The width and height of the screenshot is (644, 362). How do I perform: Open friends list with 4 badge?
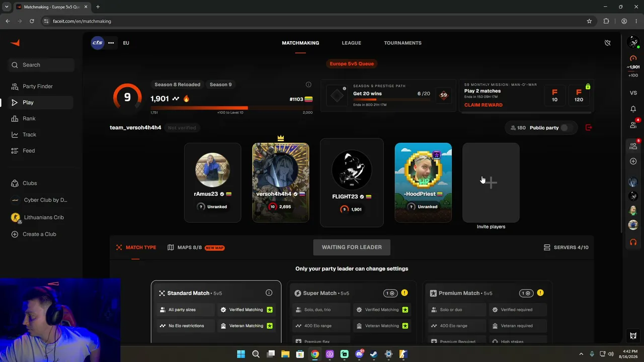pos(633,125)
